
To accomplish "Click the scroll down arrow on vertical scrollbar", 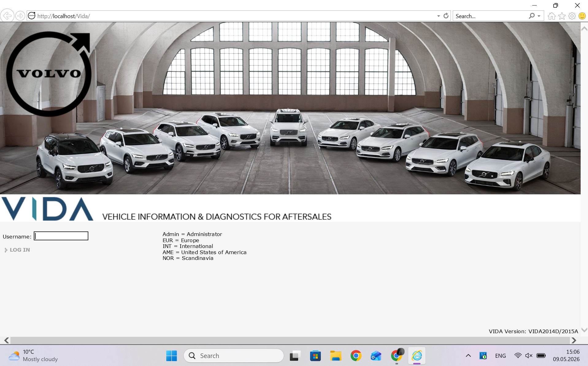I will pyautogui.click(x=584, y=330).
